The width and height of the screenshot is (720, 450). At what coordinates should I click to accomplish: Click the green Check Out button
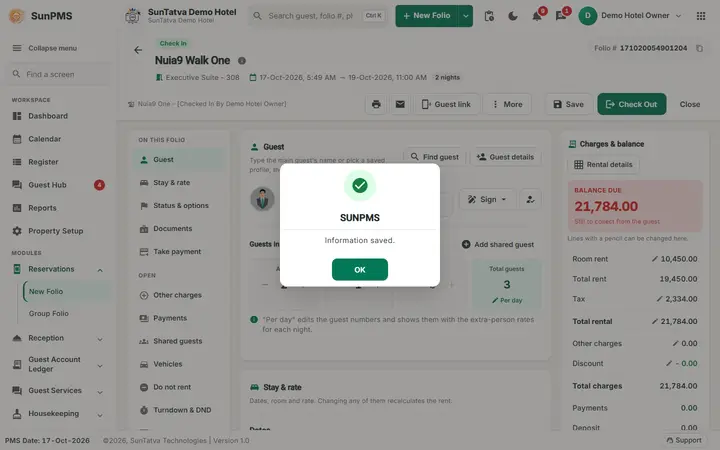tap(631, 104)
